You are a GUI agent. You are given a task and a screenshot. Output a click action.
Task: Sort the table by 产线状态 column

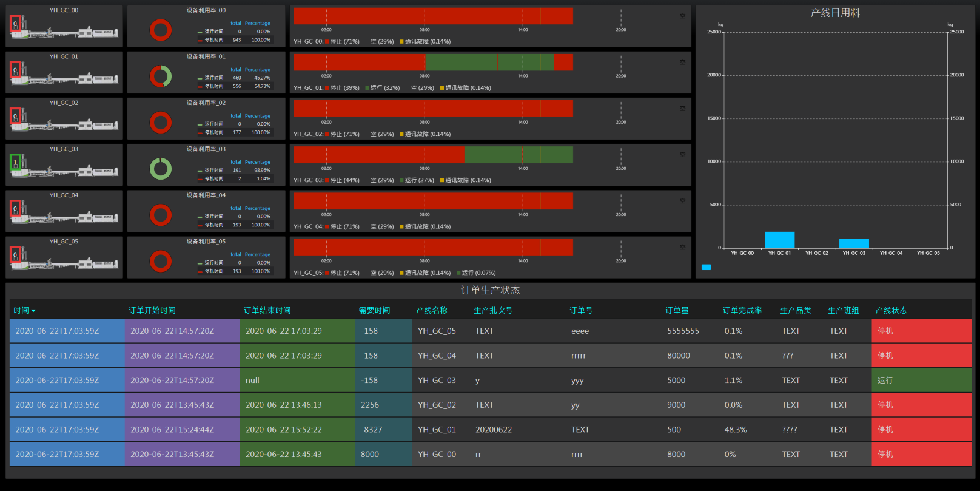891,311
